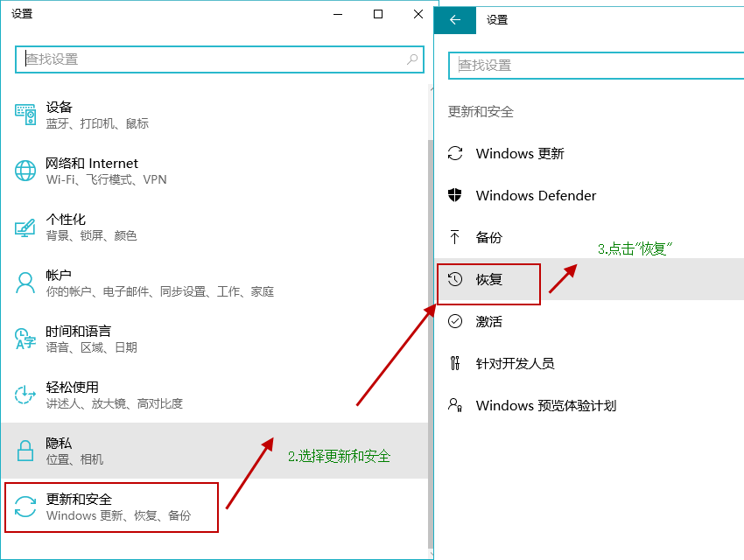Screen dimensions: 744x560
Task: Click the 蓝牙、打印机、鼠标 description text
Action: tap(97, 123)
